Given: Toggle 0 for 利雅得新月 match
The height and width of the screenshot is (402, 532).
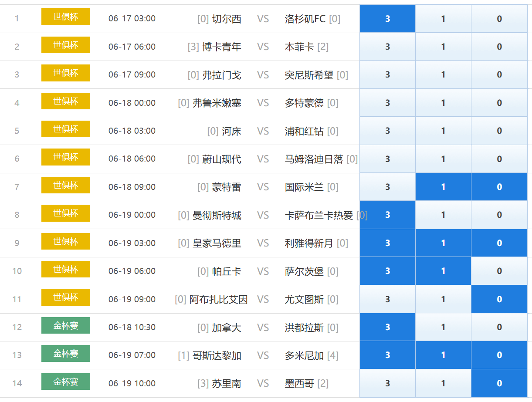Looking at the screenshot, I should coord(499,243).
